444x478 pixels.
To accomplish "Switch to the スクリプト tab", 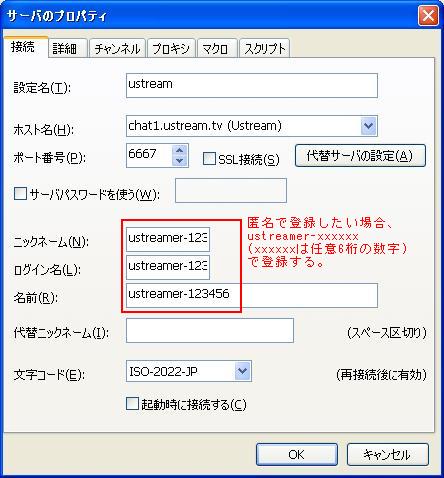I will [x=264, y=49].
